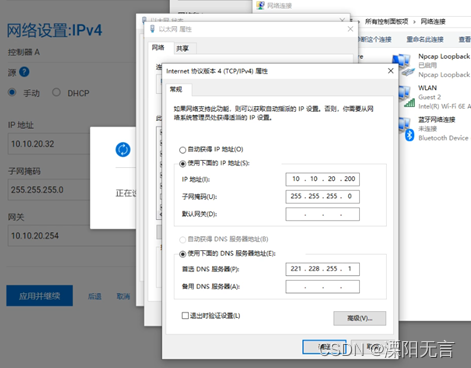Click the 'Guest 2' WLAN status text
Screen dimensions: 471x368
(430, 97)
